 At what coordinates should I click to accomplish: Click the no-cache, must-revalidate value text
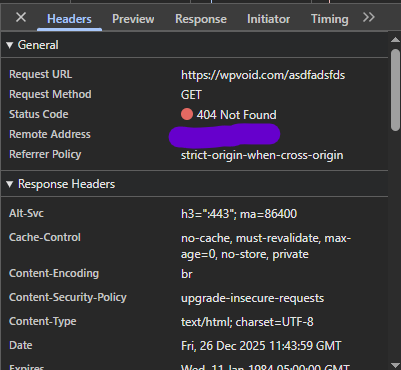click(266, 246)
